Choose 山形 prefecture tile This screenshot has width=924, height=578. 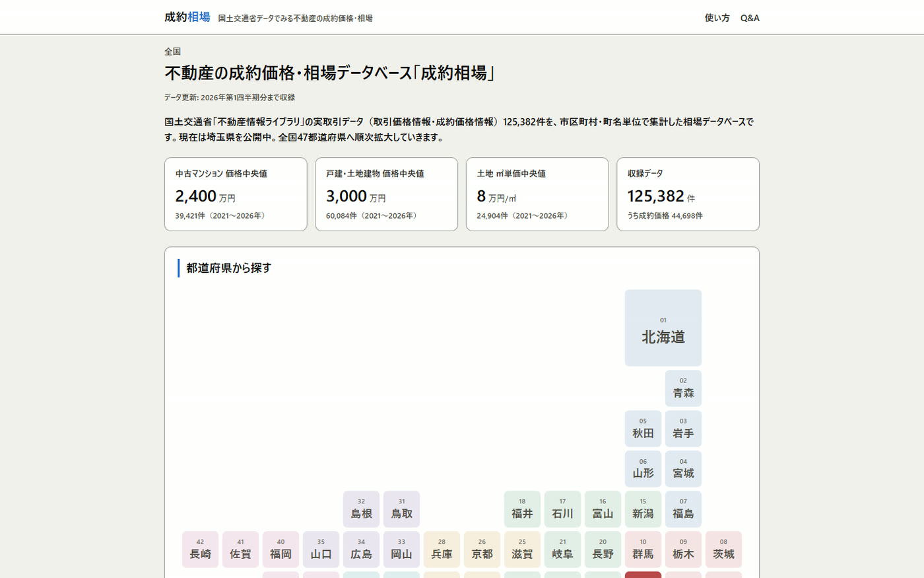pyautogui.click(x=643, y=469)
